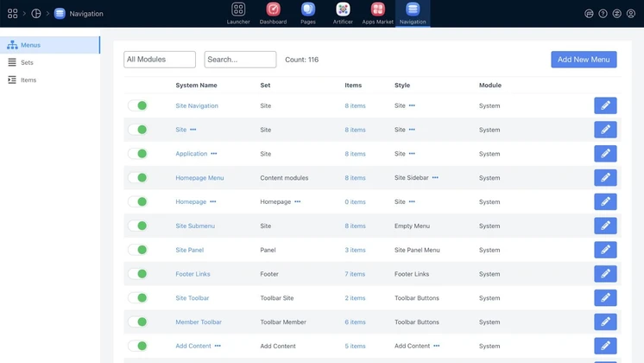Focus the Search input field
This screenshot has width=644, height=363.
[240, 60]
